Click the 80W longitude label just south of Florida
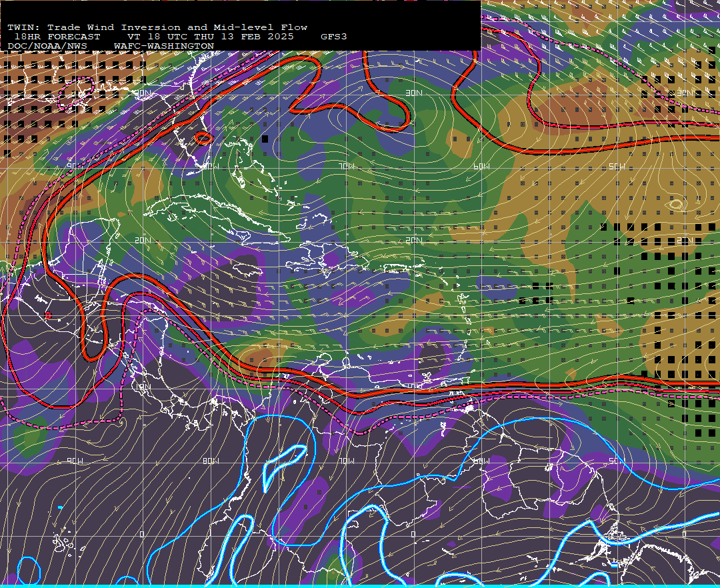This screenshot has height=588, width=720. 211,166
